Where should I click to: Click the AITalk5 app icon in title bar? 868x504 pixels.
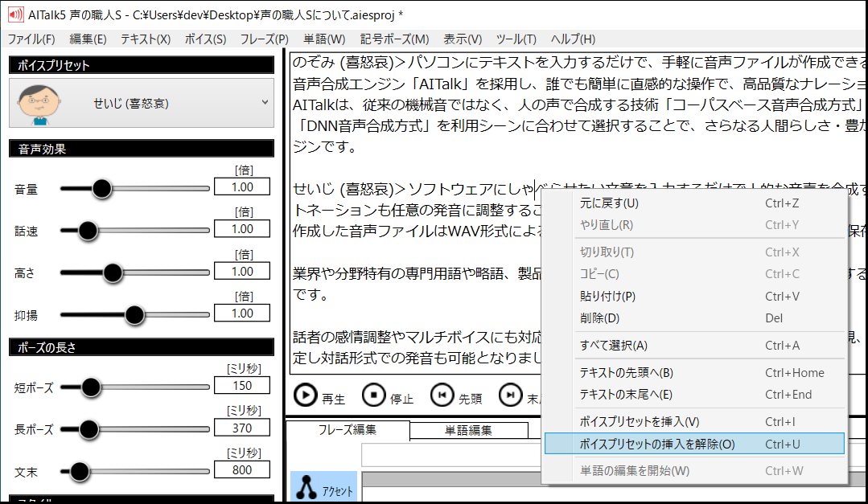[15, 15]
